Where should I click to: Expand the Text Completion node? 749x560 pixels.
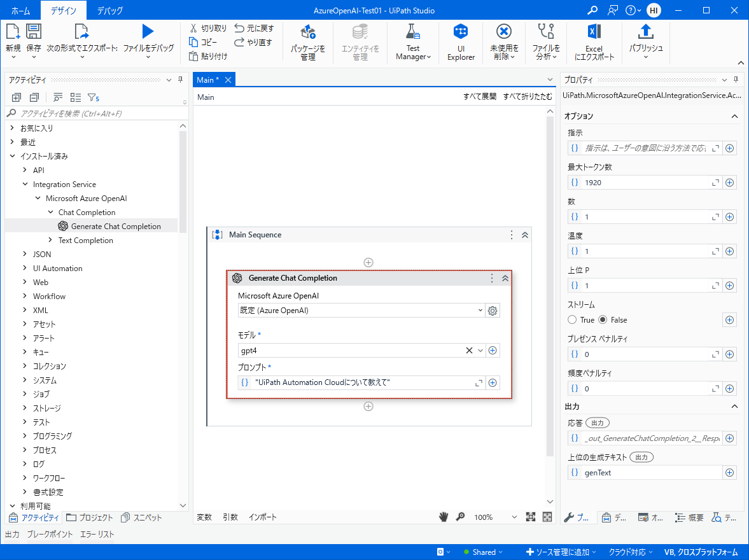coord(51,240)
